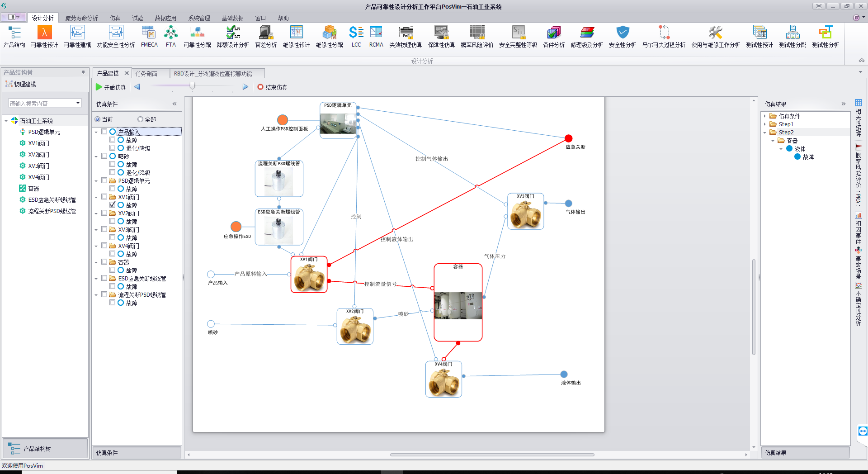This screenshot has width=868, height=474.
Task: Click the canvas horizontal scrollbar
Action: click(492, 455)
